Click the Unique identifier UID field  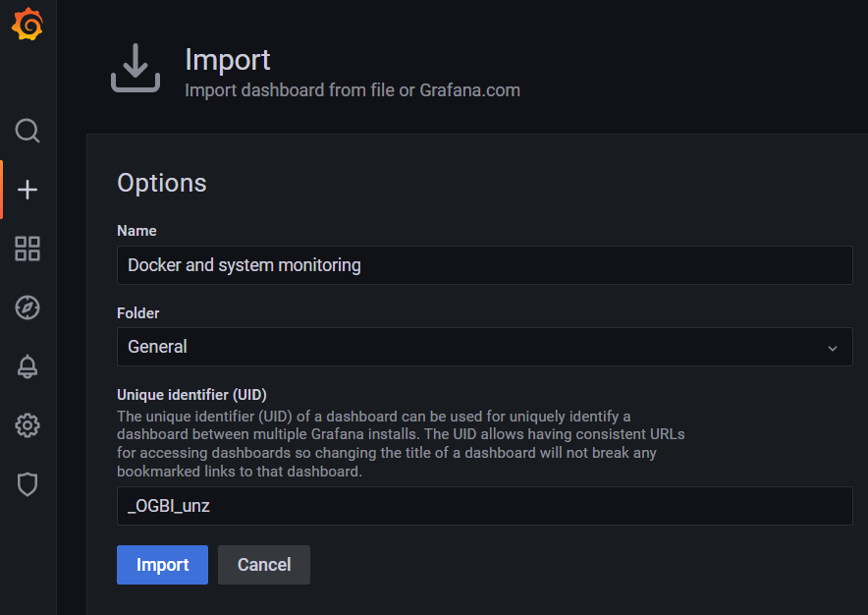pyautogui.click(x=484, y=506)
